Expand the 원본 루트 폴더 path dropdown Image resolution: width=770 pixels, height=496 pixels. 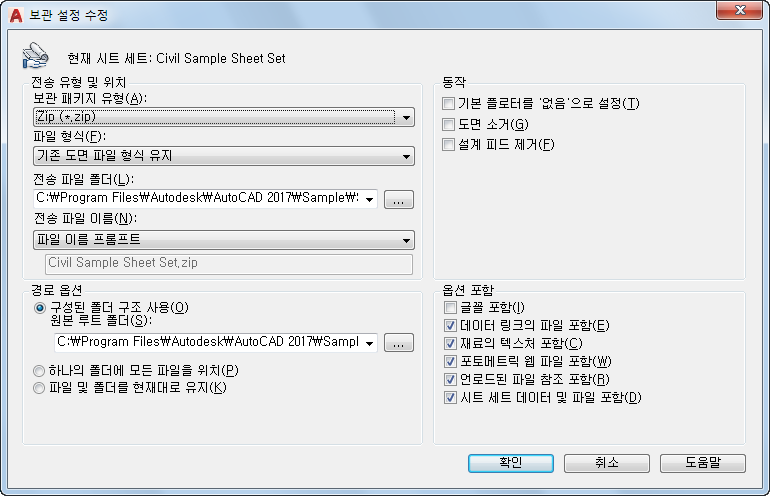(369, 343)
